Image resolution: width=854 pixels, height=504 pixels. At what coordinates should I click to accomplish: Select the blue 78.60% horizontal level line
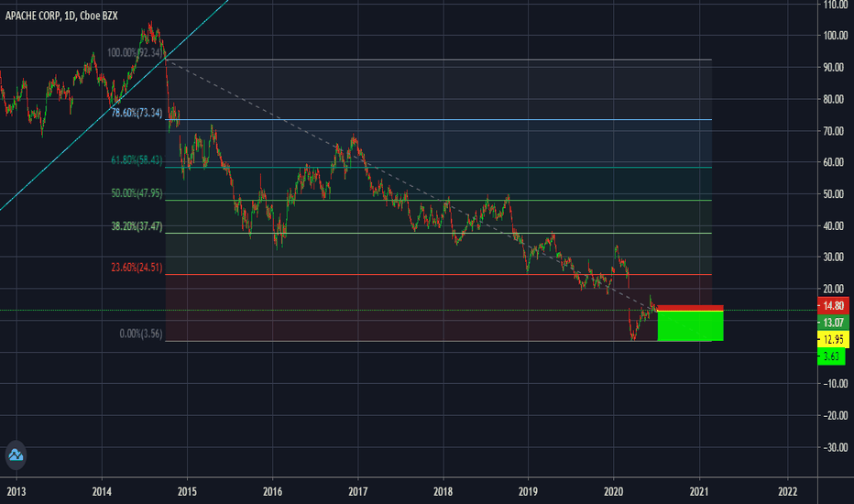tap(438, 119)
